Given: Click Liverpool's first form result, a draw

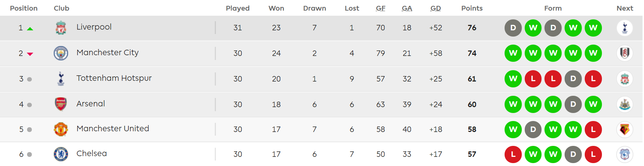Looking at the screenshot, I should coord(513,28).
